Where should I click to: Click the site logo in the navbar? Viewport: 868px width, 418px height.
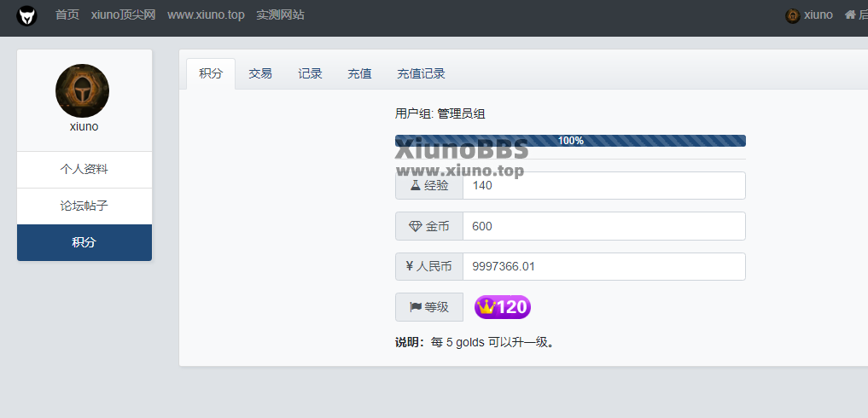pos(26,15)
